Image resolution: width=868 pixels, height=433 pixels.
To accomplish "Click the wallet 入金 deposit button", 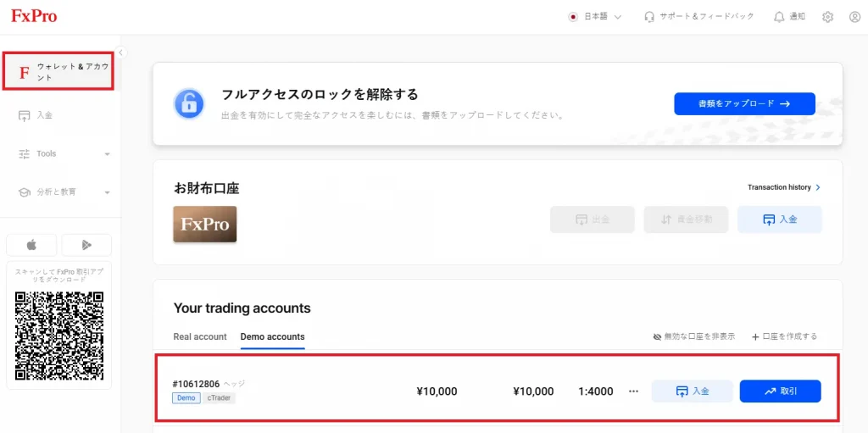I will (780, 219).
